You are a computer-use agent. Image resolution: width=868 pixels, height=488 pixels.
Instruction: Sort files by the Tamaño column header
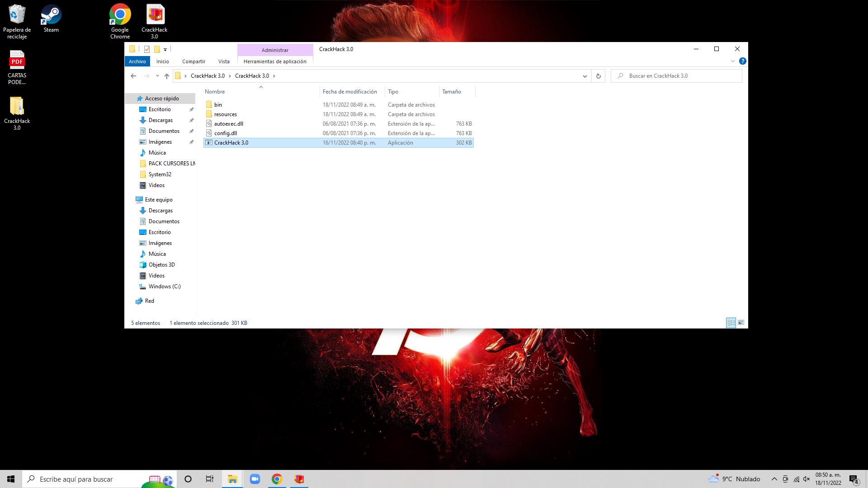point(451,92)
